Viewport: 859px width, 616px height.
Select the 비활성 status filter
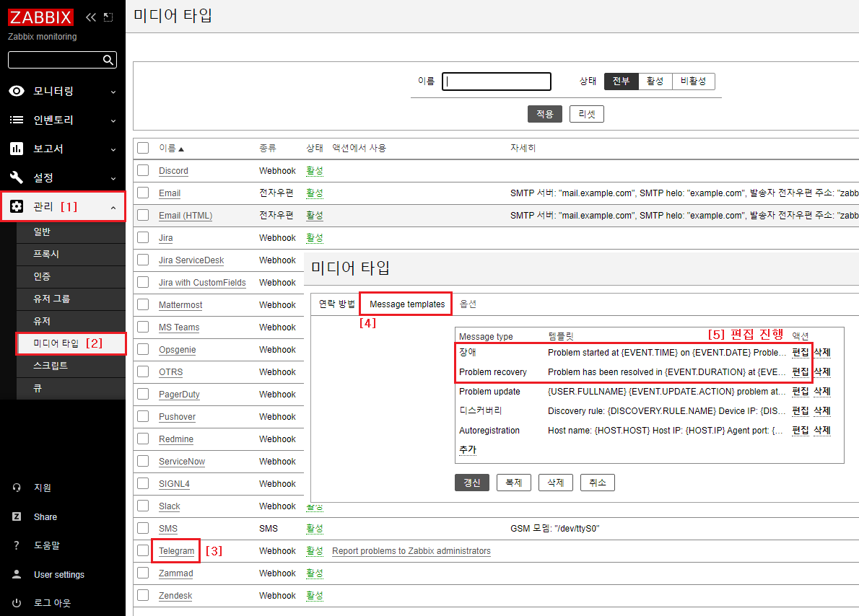[x=694, y=81]
